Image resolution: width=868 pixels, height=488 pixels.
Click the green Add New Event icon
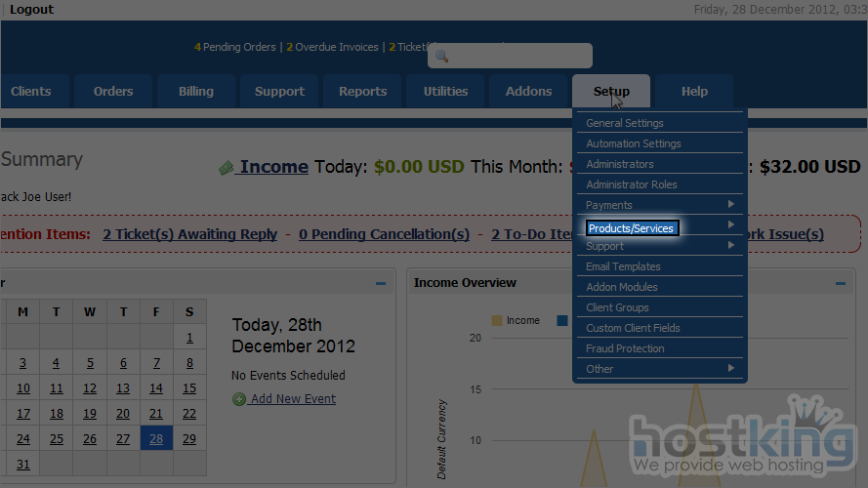tap(239, 399)
